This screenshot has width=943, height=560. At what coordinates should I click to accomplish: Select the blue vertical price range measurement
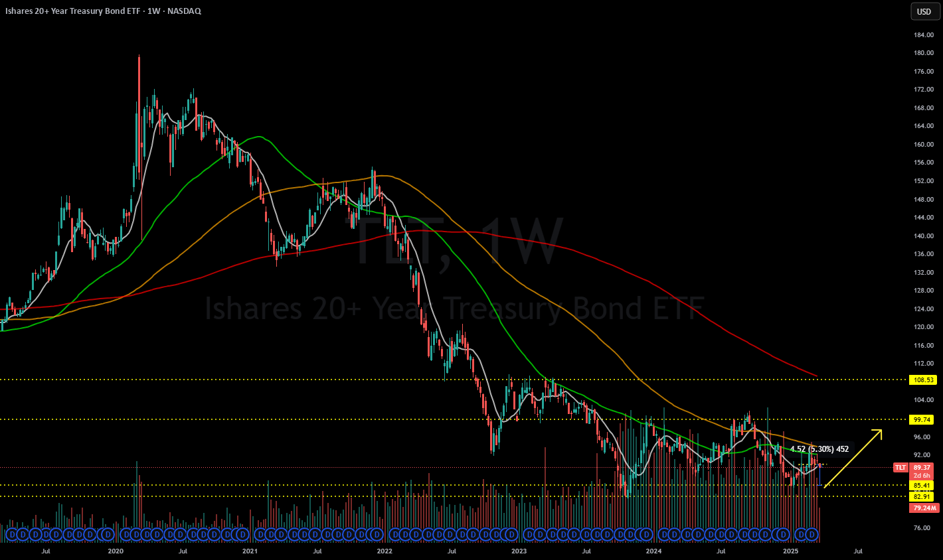(x=820, y=474)
